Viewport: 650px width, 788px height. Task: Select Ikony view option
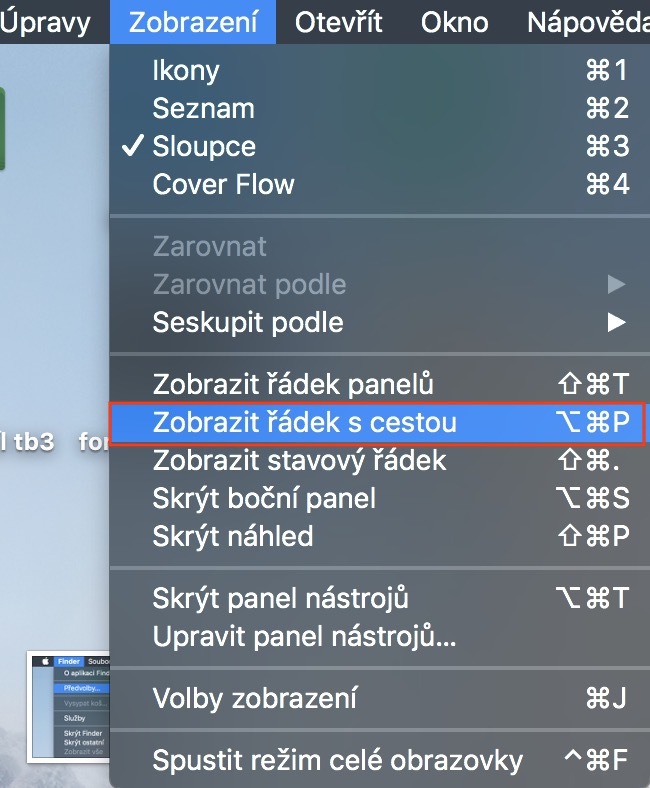pos(186,71)
